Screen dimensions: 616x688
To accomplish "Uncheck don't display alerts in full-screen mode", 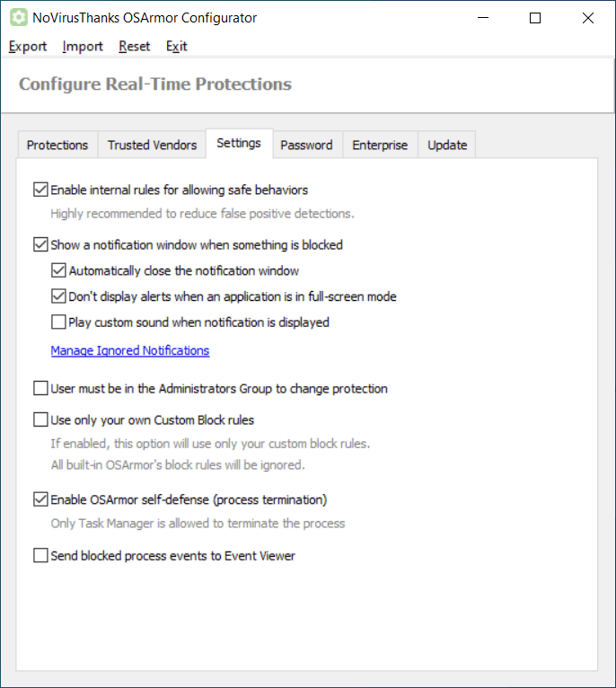I will click(x=58, y=296).
